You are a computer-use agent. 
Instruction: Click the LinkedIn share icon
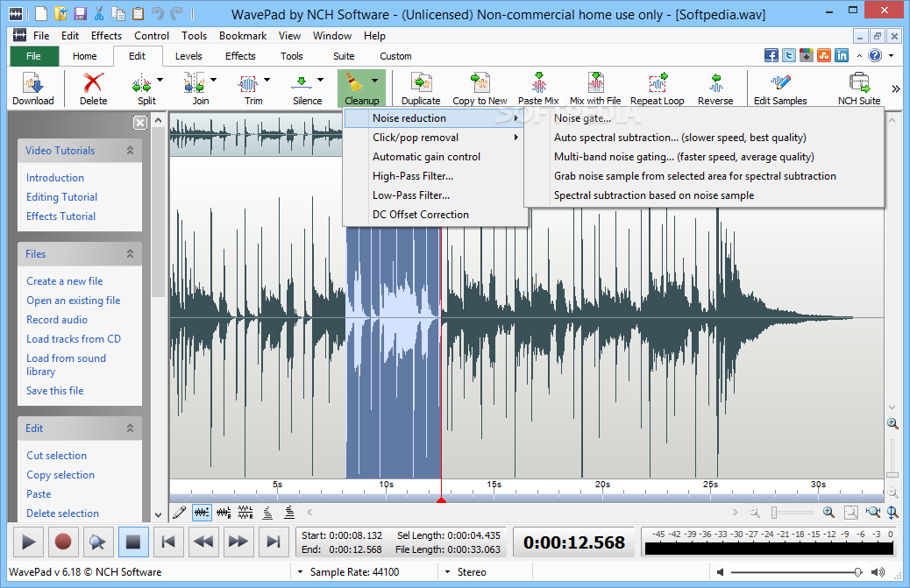click(842, 56)
